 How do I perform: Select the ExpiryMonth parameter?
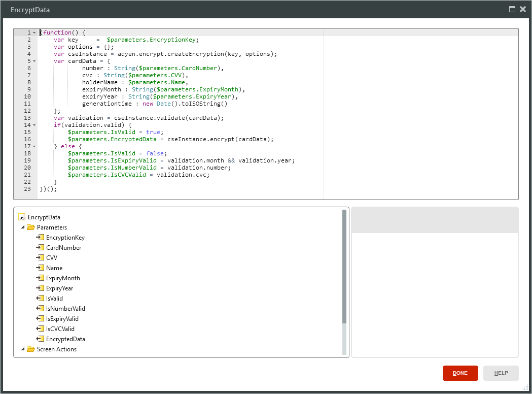coord(63,278)
